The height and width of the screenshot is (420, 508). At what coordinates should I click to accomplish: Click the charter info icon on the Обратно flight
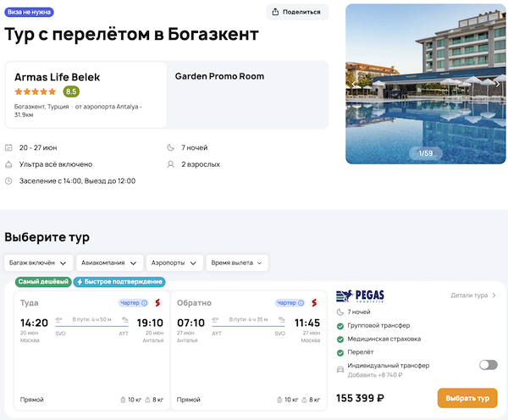point(301,303)
